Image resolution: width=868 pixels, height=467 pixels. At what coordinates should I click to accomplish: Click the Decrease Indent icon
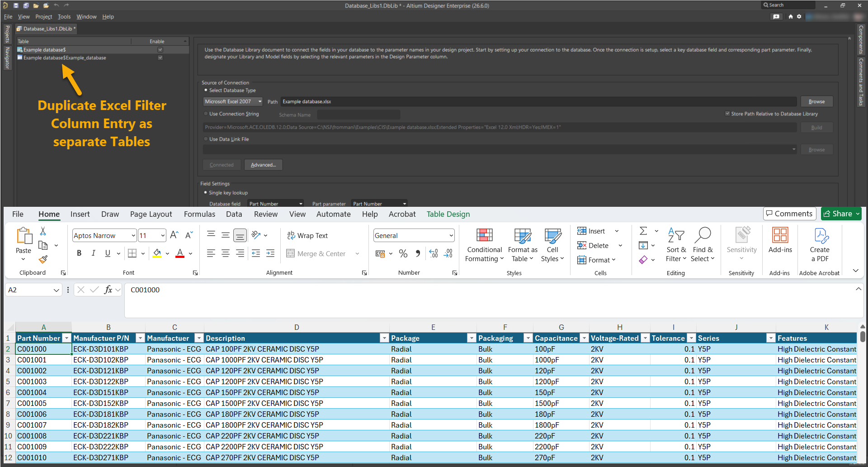click(256, 253)
